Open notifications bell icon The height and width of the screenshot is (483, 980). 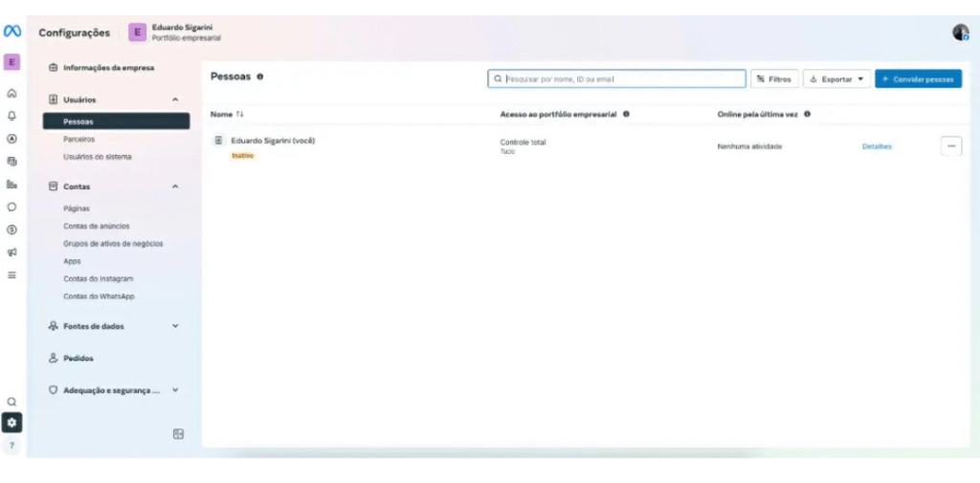(x=11, y=116)
